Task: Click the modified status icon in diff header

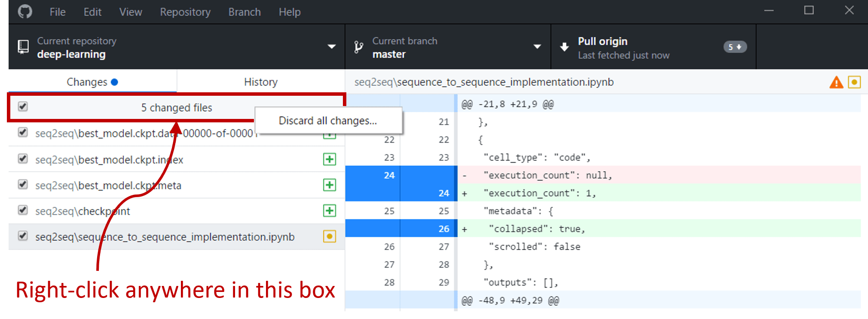Action: pos(854,82)
